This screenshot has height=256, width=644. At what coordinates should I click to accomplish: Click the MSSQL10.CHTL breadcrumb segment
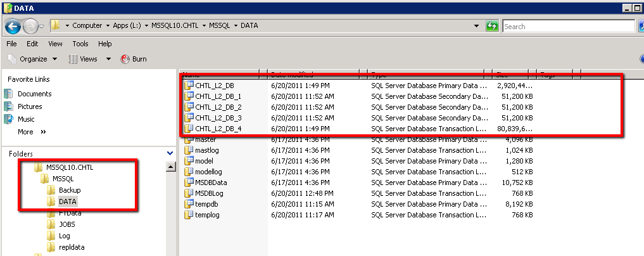[x=175, y=25]
